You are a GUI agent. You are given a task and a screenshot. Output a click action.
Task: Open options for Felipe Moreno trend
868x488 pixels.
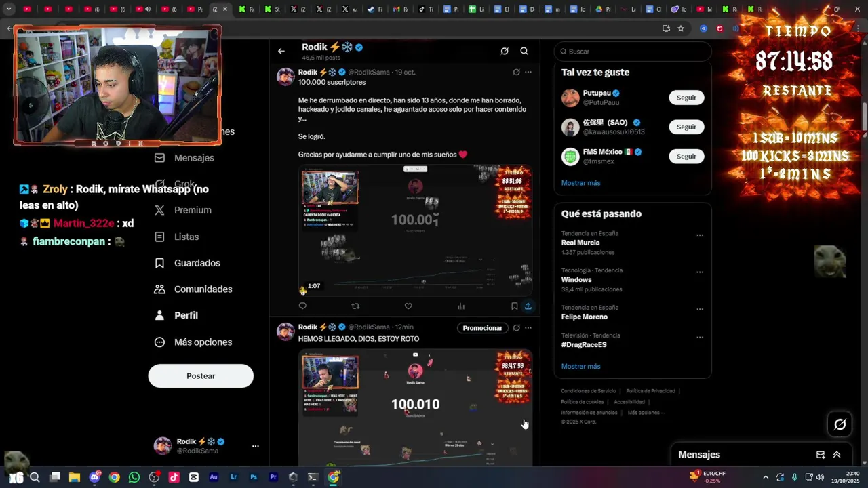coord(700,310)
